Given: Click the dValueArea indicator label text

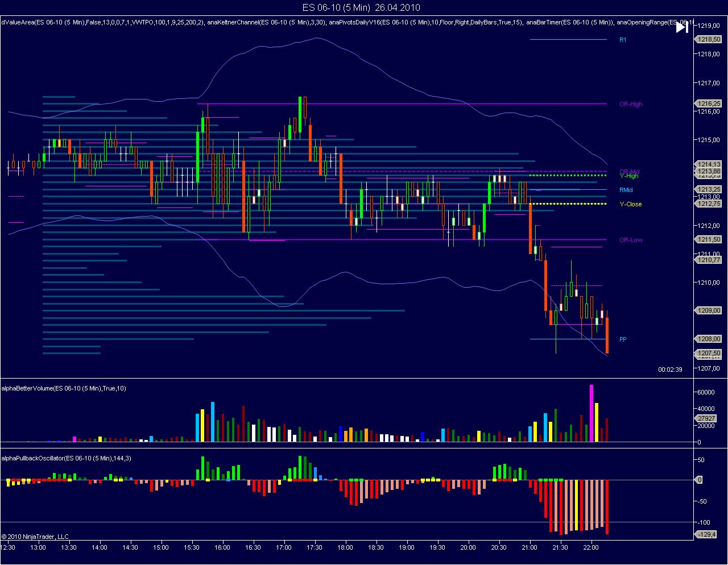Looking at the screenshot, I should (x=102, y=23).
